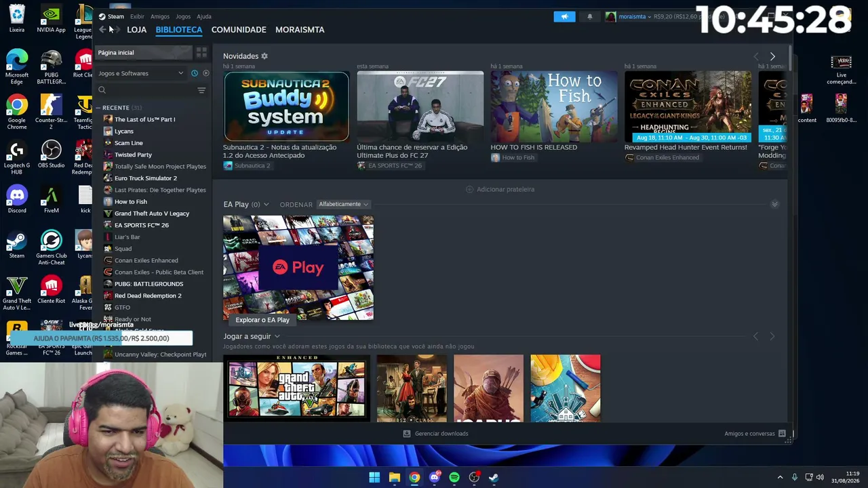Viewport: 868px width, 488px height.
Task: Click Explorar o EA Play button
Action: click(262, 320)
